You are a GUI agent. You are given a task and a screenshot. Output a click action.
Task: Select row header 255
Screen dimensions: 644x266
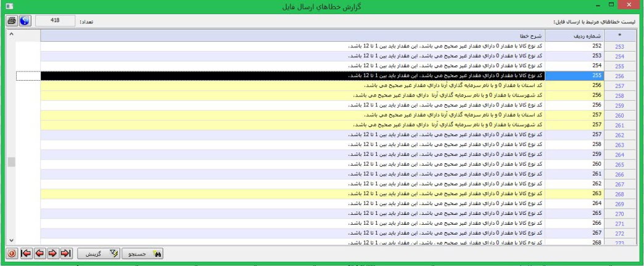coord(619,66)
